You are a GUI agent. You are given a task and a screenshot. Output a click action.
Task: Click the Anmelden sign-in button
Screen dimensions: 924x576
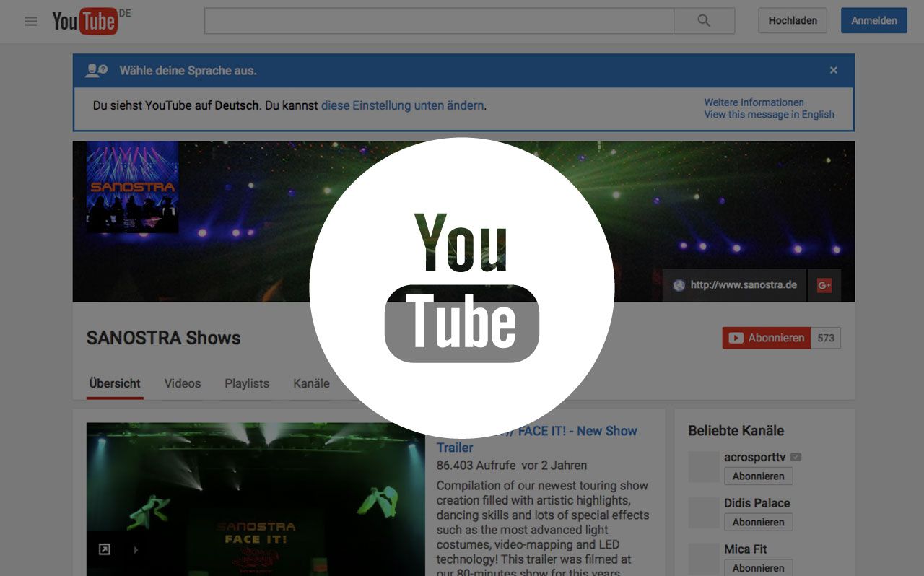coord(873,21)
